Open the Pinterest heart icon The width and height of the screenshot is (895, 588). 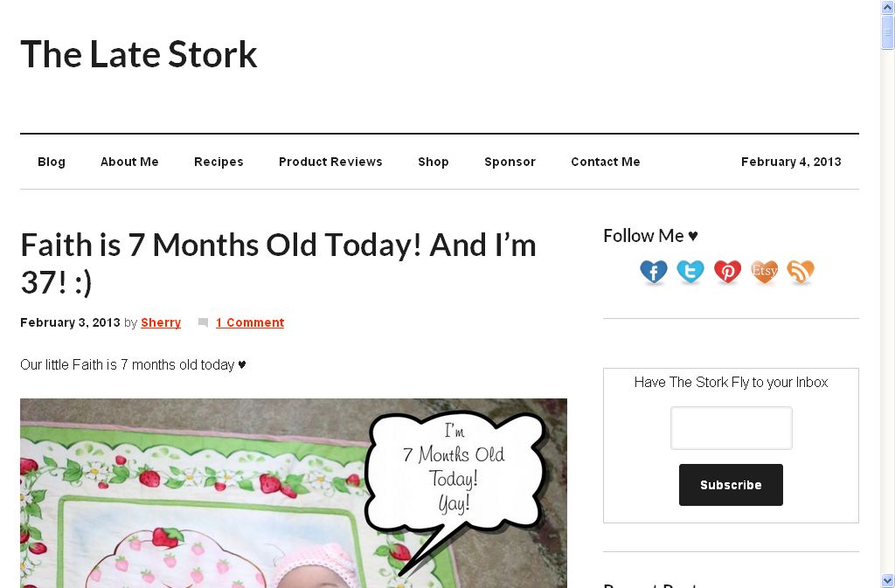(727, 273)
